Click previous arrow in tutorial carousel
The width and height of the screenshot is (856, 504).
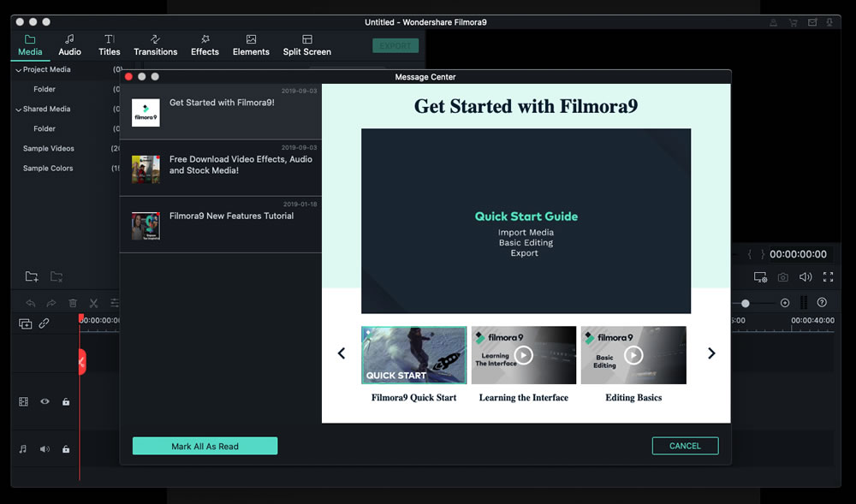tap(342, 353)
